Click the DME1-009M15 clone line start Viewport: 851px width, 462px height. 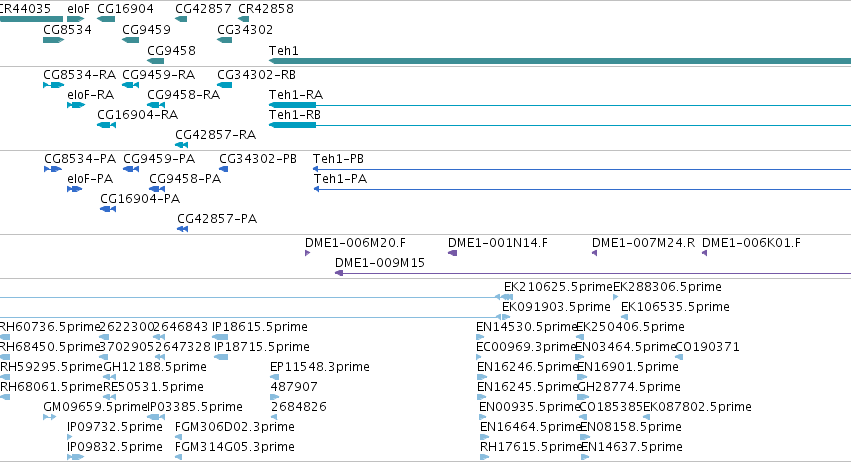coord(339,273)
